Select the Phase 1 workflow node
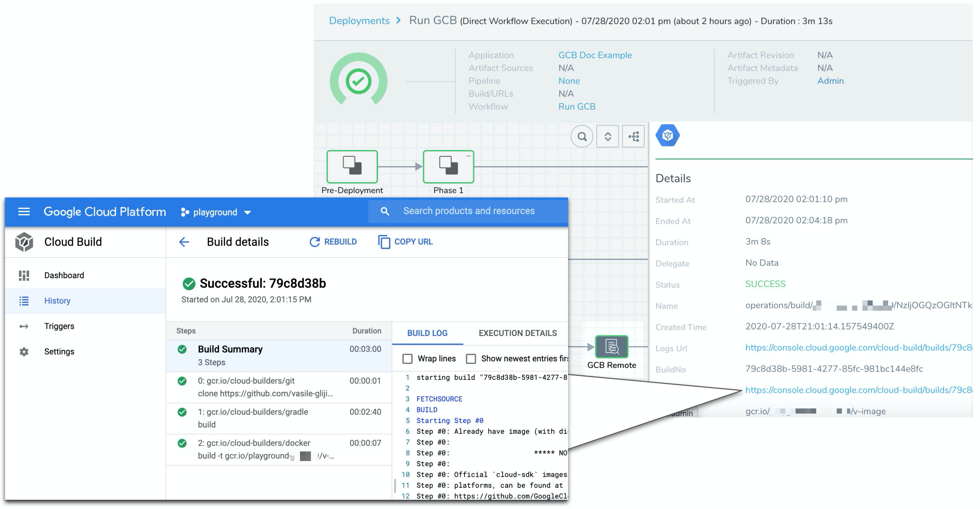Viewport: 980px width, 509px height. point(448,166)
